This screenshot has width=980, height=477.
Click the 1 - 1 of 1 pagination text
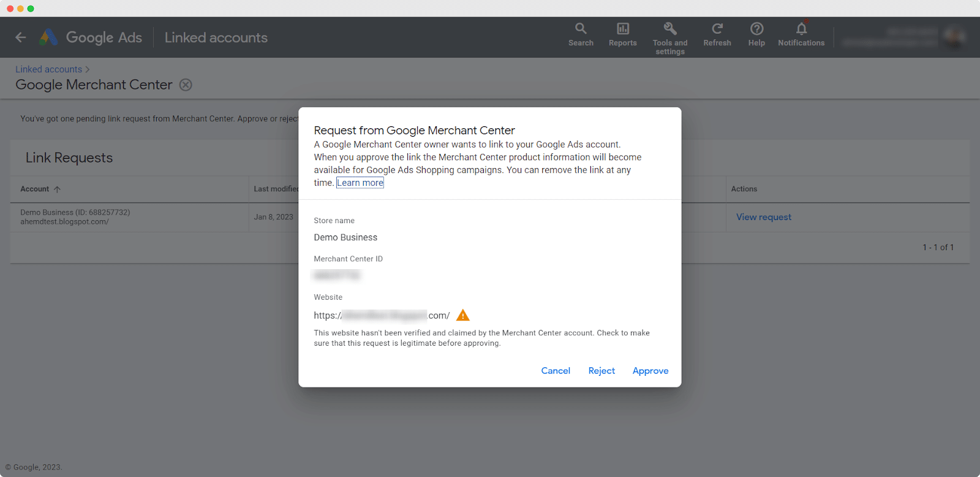click(x=938, y=247)
